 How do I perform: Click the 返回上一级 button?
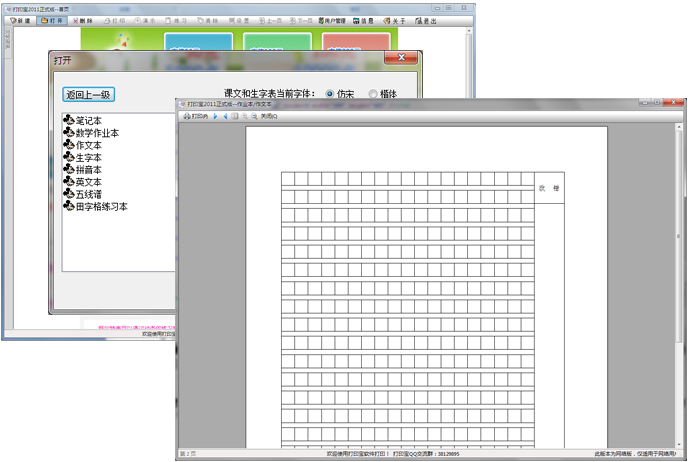[x=89, y=95]
